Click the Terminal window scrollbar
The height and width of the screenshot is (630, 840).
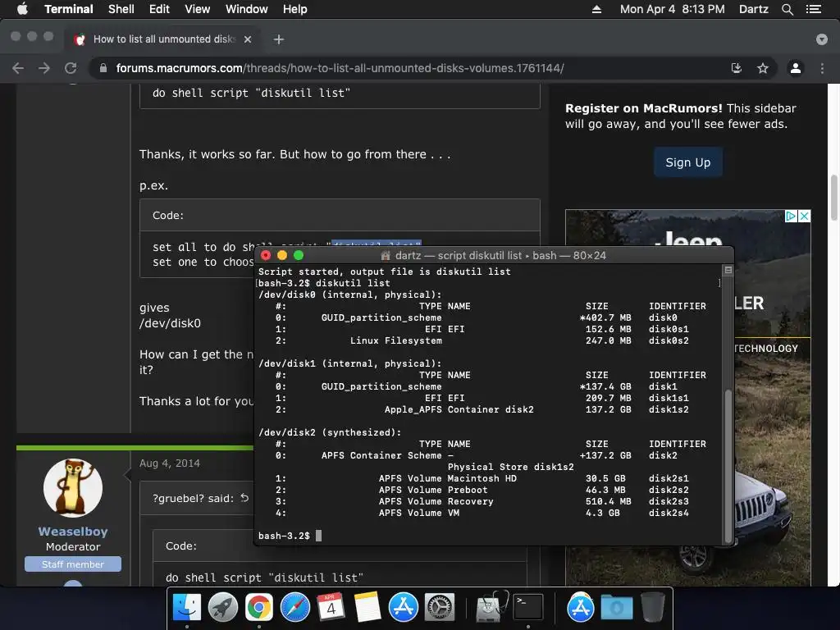728,465
